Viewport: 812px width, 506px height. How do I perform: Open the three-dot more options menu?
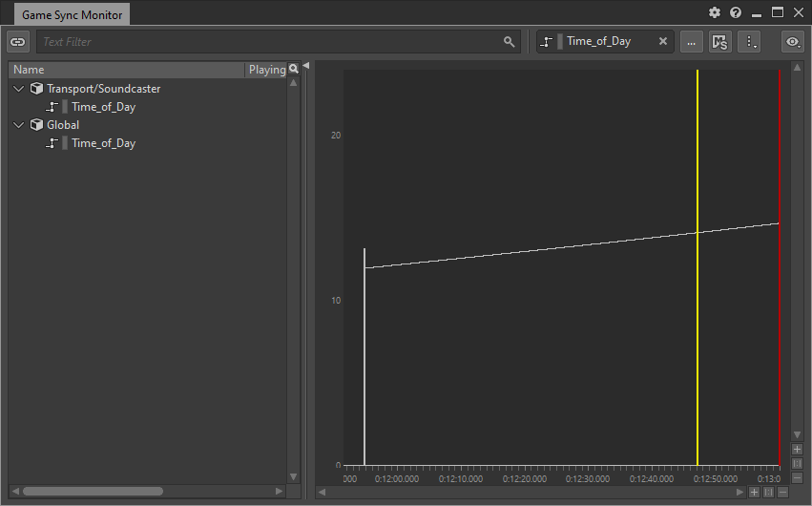coord(749,42)
